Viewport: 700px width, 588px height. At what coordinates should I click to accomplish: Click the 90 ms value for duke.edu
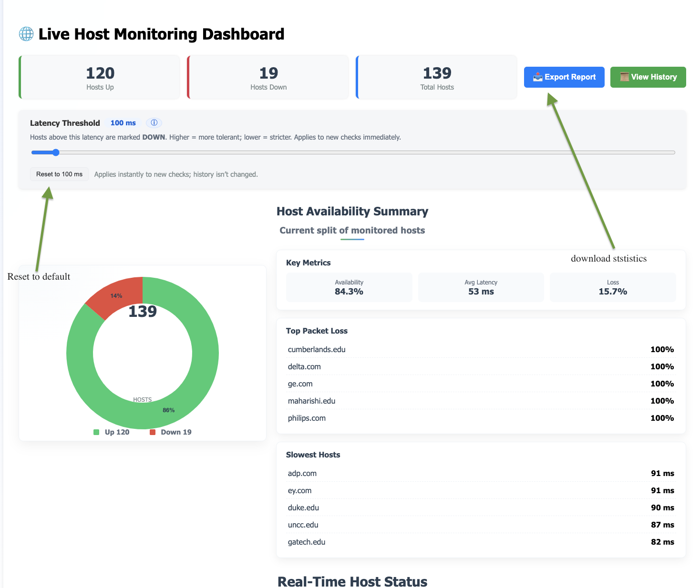point(662,507)
